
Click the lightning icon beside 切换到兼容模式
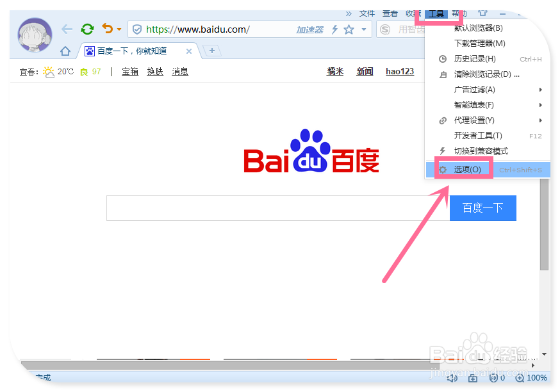pos(443,151)
